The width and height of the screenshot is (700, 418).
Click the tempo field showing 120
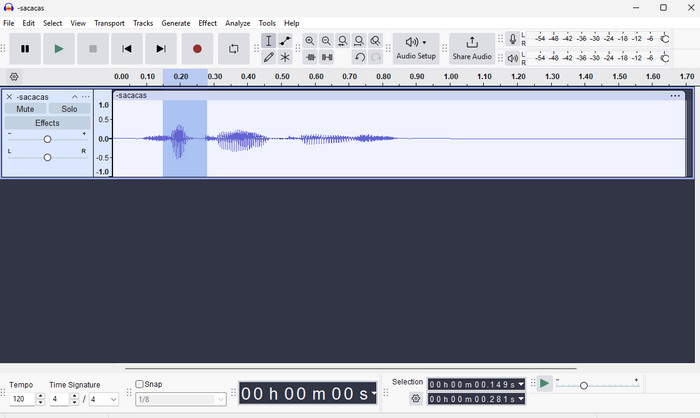pos(22,399)
